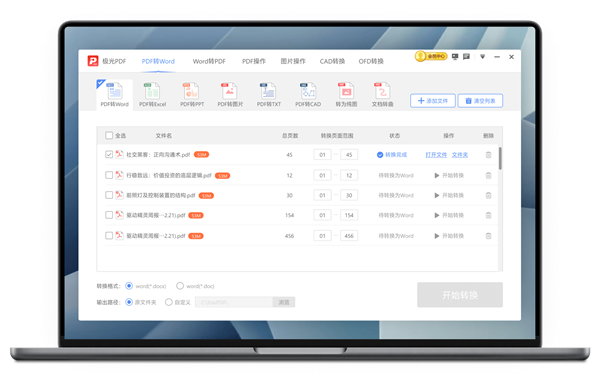Start conversion of the 行稳致远 file

[x=449, y=175]
